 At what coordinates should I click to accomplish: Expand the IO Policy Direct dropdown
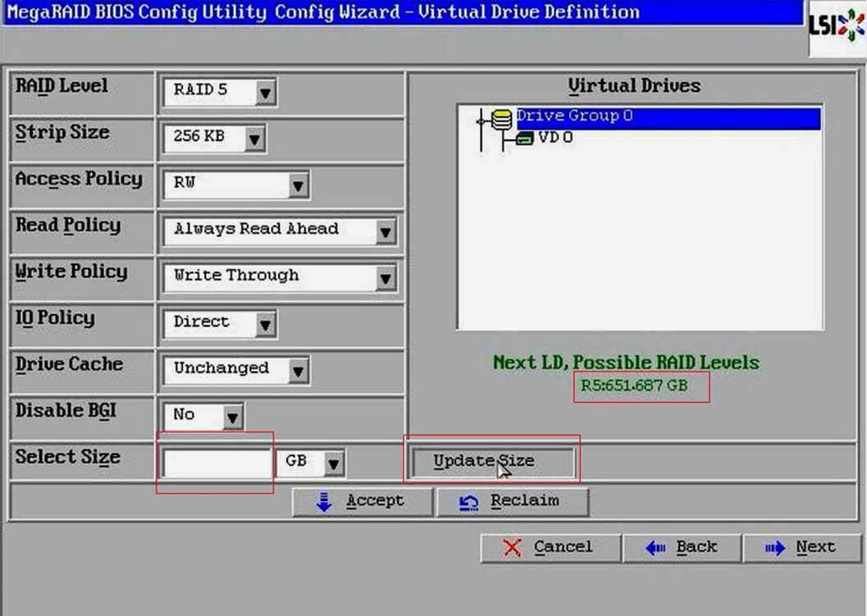pyautogui.click(x=264, y=325)
